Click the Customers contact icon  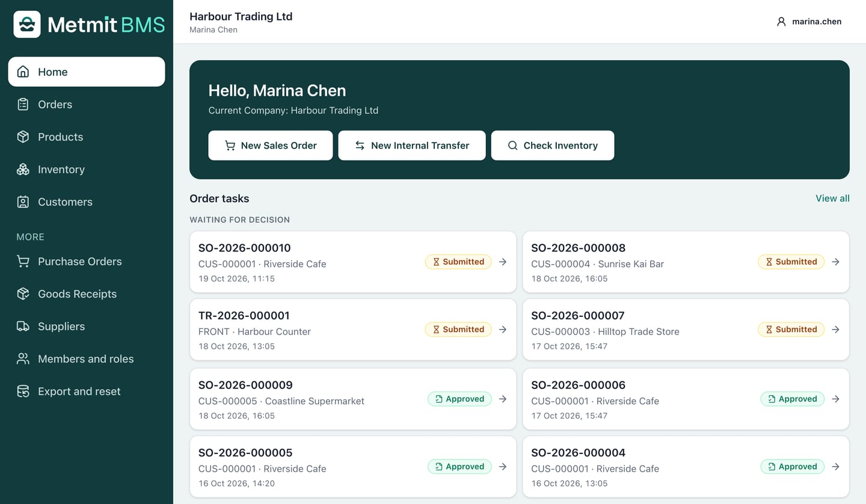tap(23, 201)
